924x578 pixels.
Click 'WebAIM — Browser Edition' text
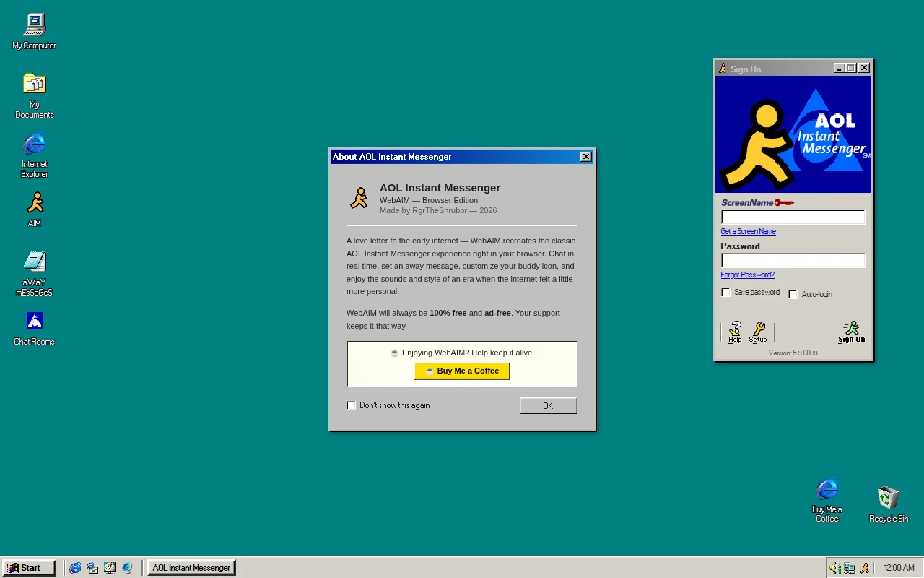coord(429,200)
